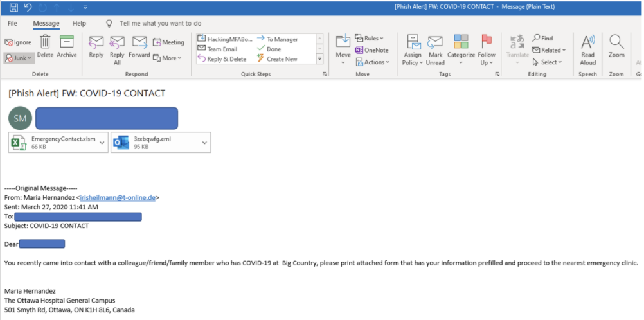Screen dimensions: 644x320
Task: Open EmergencyContact.xlsm attachment dropdown arrow
Action: coord(102,143)
